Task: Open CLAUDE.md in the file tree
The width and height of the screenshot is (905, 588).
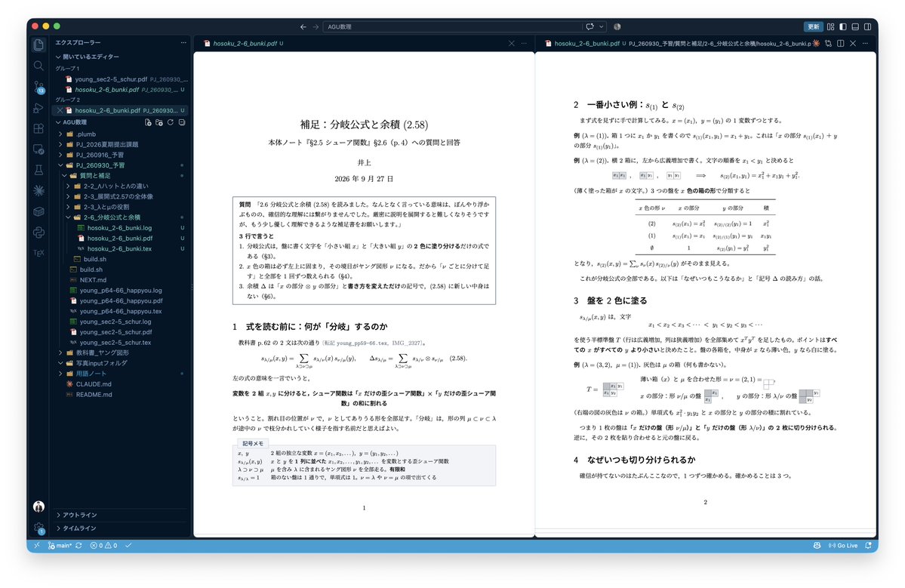Action: tap(94, 383)
